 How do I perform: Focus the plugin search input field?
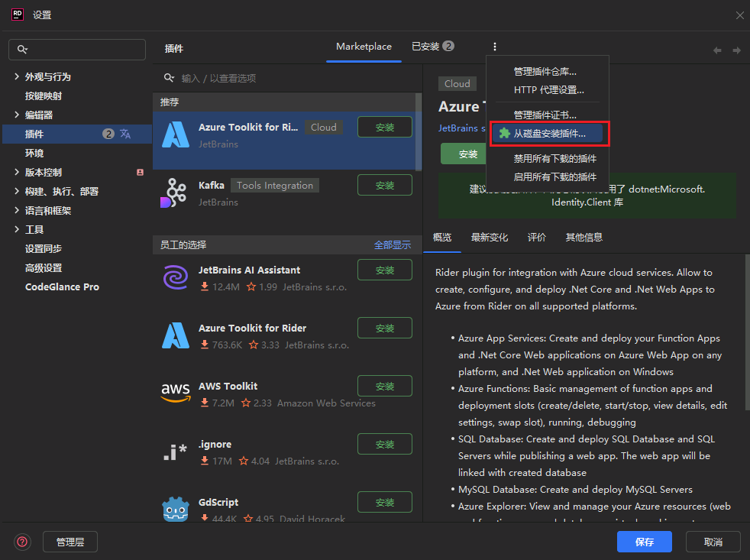tap(290, 79)
